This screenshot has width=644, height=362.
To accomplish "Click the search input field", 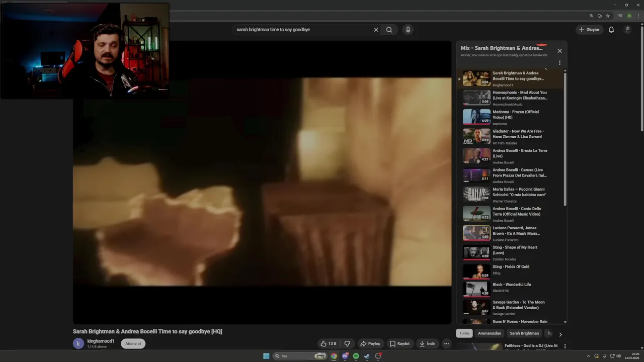I will [302, 30].
